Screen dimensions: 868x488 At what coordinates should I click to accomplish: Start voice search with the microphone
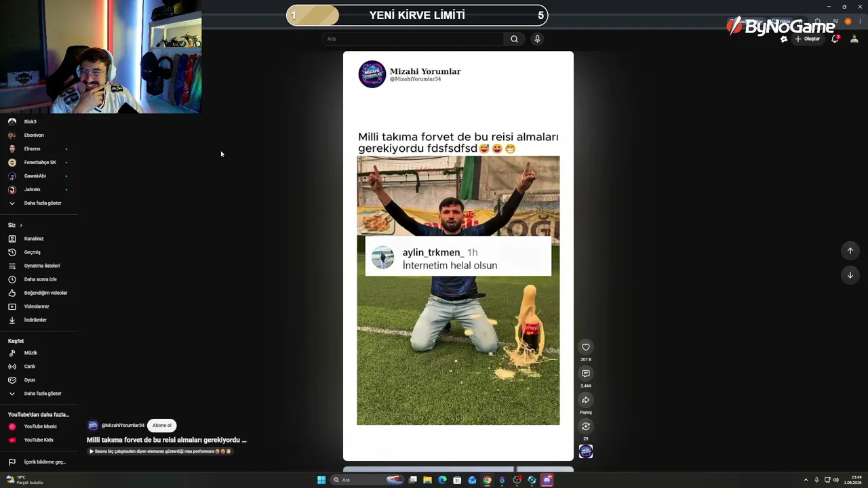tap(537, 39)
